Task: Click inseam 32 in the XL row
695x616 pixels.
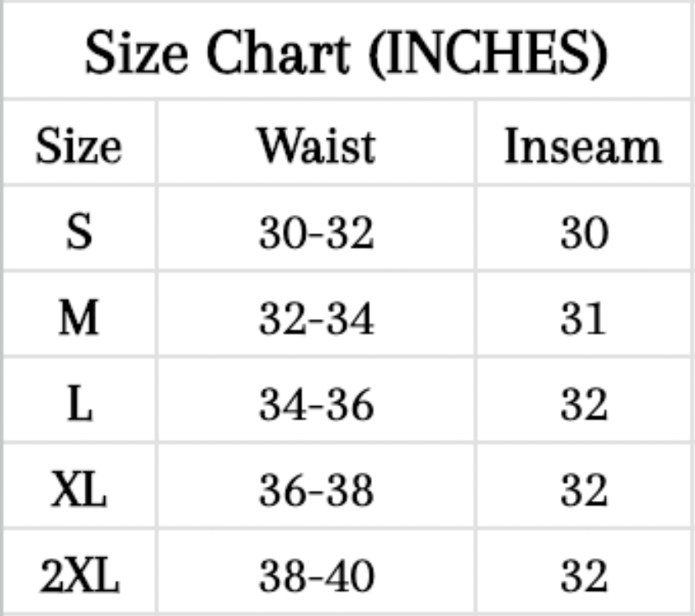Action: click(x=583, y=491)
